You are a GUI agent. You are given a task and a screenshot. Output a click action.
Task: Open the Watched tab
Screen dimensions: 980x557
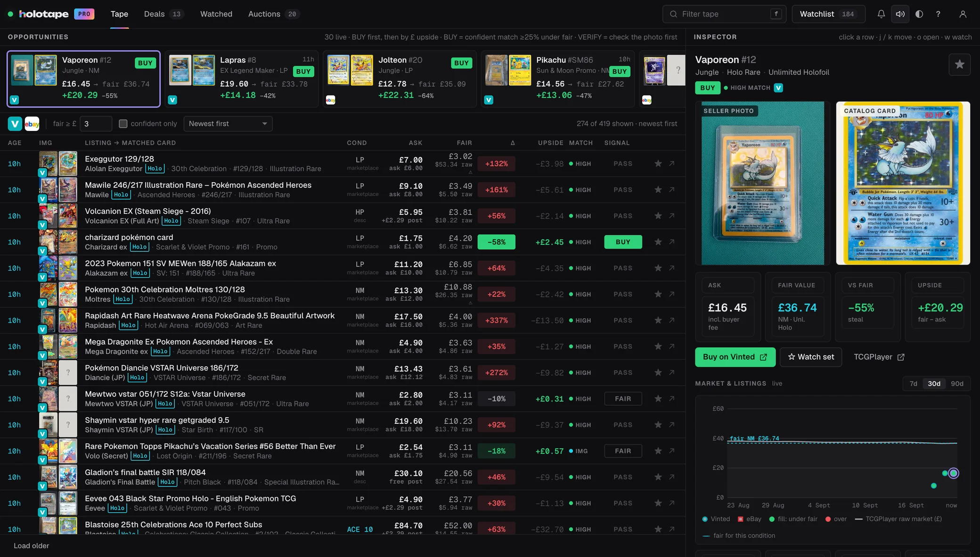216,14
